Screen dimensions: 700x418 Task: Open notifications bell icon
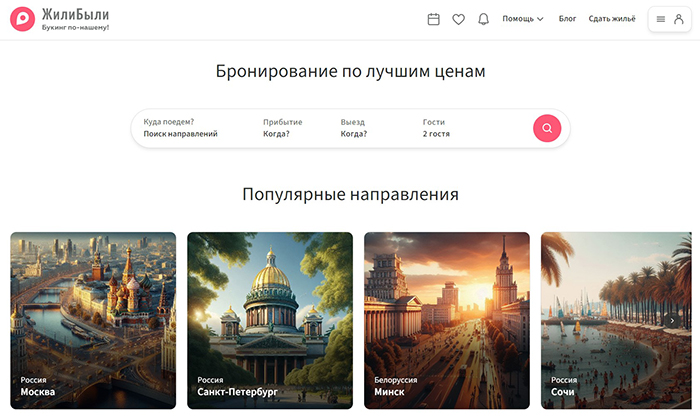click(484, 19)
